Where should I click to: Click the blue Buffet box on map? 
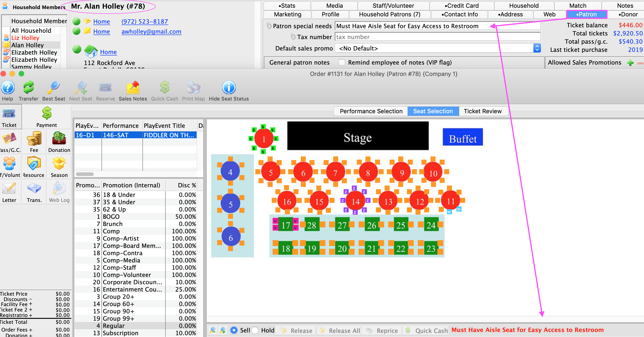462,137
